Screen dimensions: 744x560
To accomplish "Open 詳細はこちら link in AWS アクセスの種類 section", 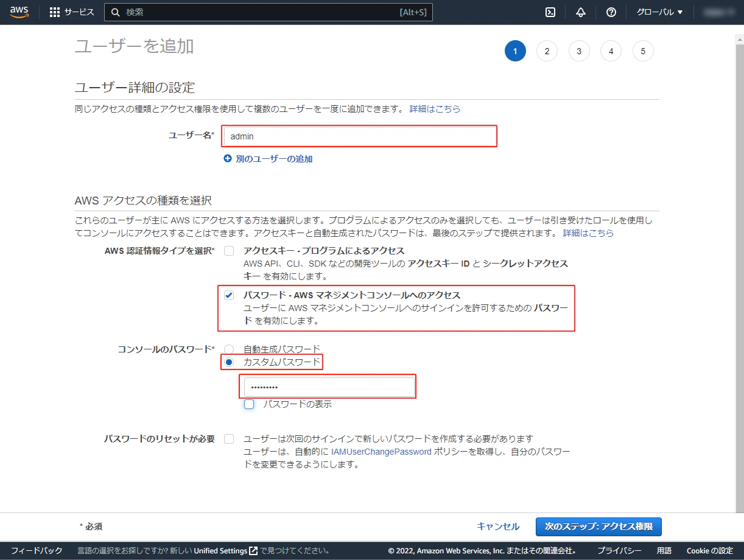I will click(588, 233).
